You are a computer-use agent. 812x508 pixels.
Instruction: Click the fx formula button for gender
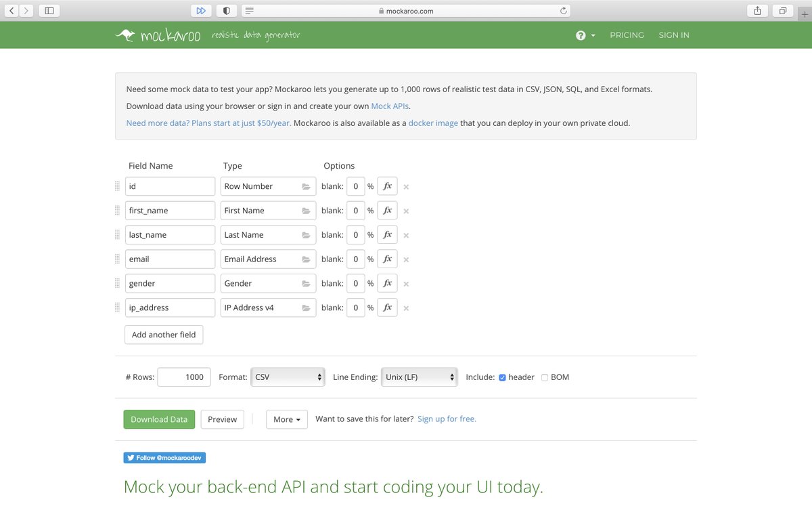[387, 283]
